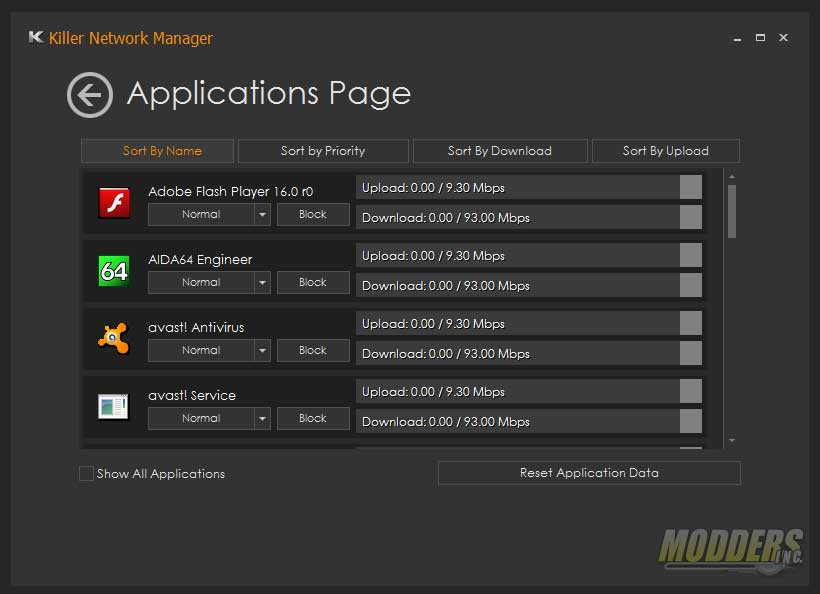Image resolution: width=820 pixels, height=594 pixels.
Task: Click the Adobe Flash Player icon
Action: (x=114, y=202)
